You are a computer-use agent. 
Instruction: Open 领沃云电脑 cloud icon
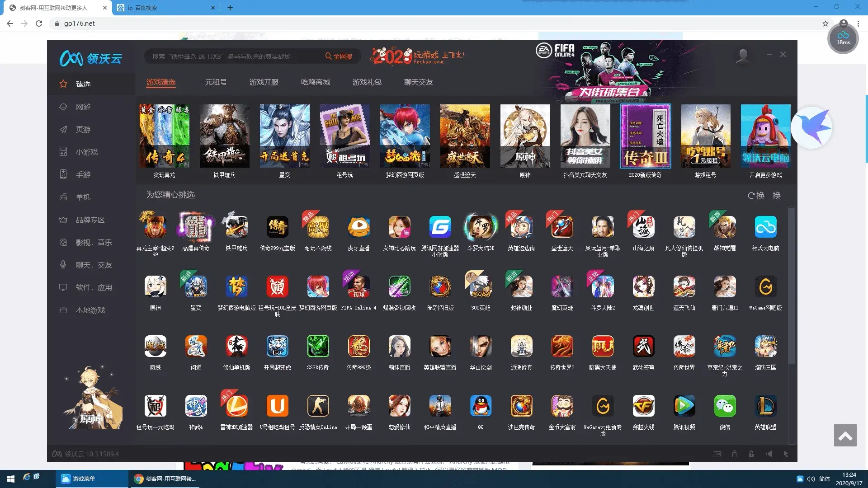pyautogui.click(x=765, y=227)
